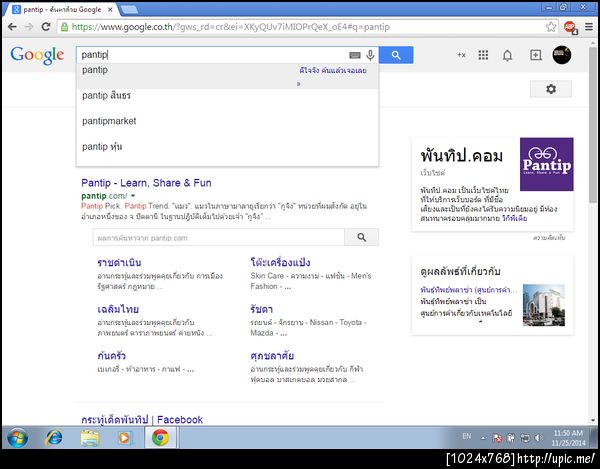The height and width of the screenshot is (469, 600).
Task: Open the ศุภชลาศัย sitelink
Action: click(272, 356)
